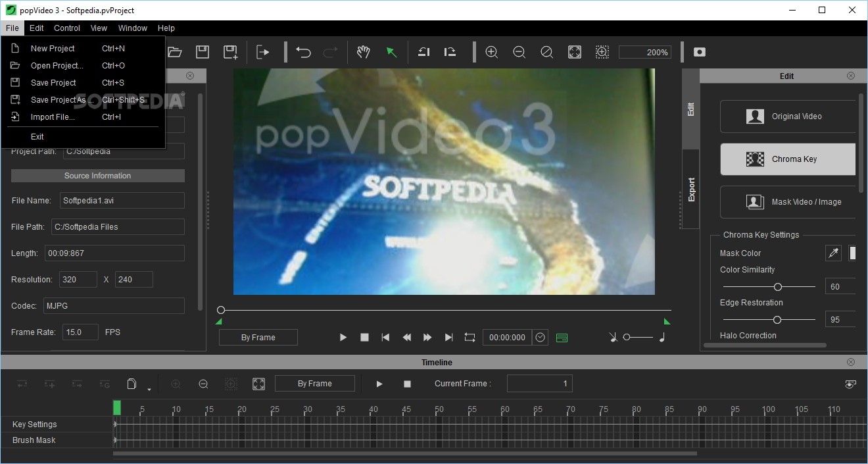The width and height of the screenshot is (868, 464).
Task: Select the green arrow pointer tool
Action: [391, 52]
